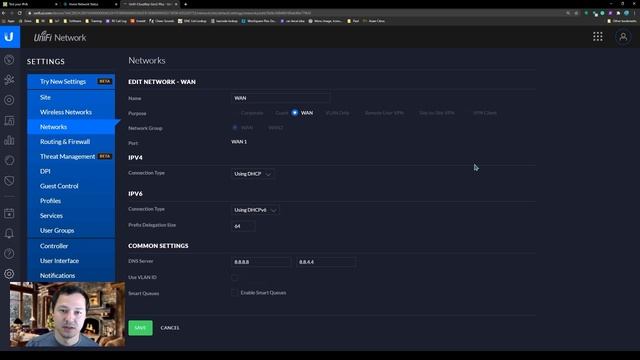Open the IPv6 Connection Type dropdown
The height and width of the screenshot is (360, 640).
coord(255,210)
